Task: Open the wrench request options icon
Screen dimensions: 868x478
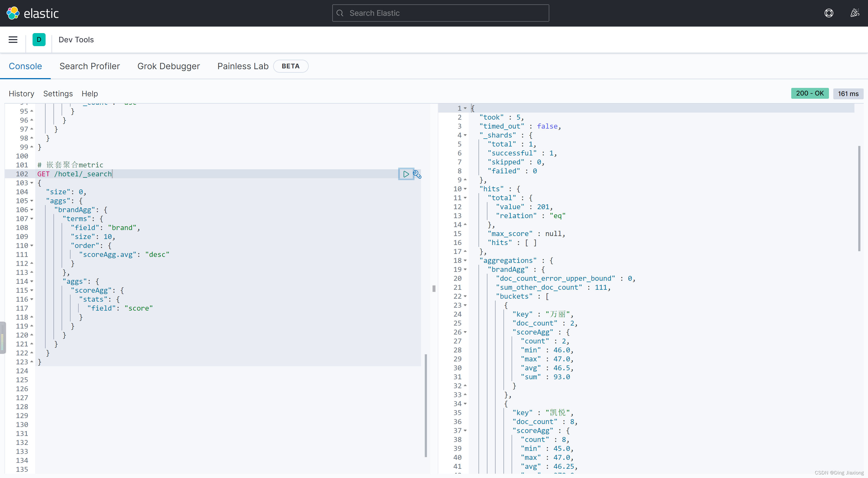Action: (417, 174)
